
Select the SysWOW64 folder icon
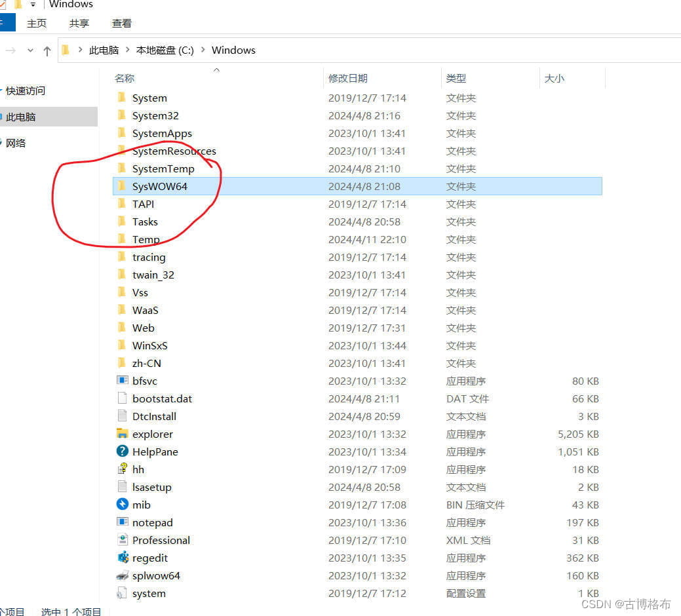122,186
